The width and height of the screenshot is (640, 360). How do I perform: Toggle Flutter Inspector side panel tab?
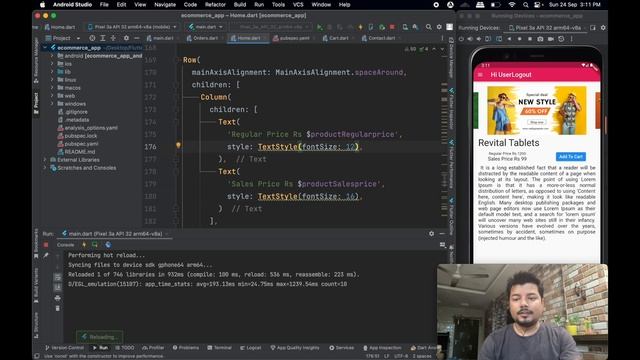coord(451,109)
